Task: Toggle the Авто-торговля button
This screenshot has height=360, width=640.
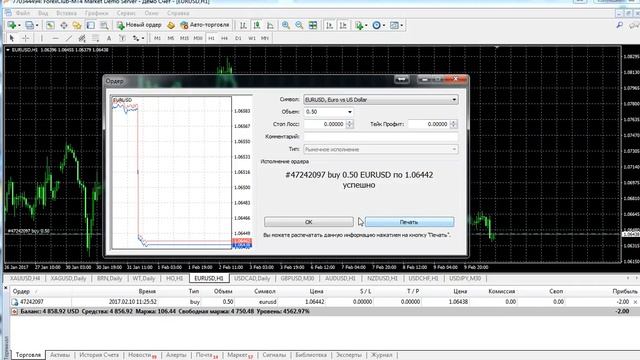Action: click(205, 25)
